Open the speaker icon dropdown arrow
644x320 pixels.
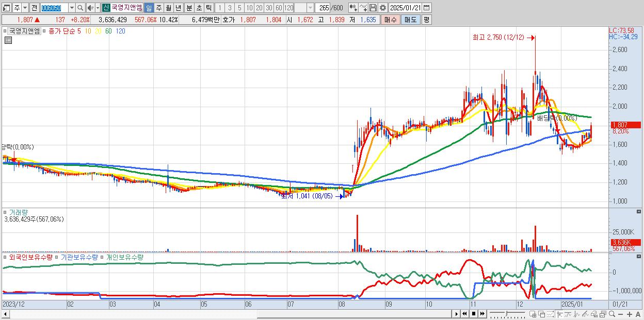coord(98,8)
